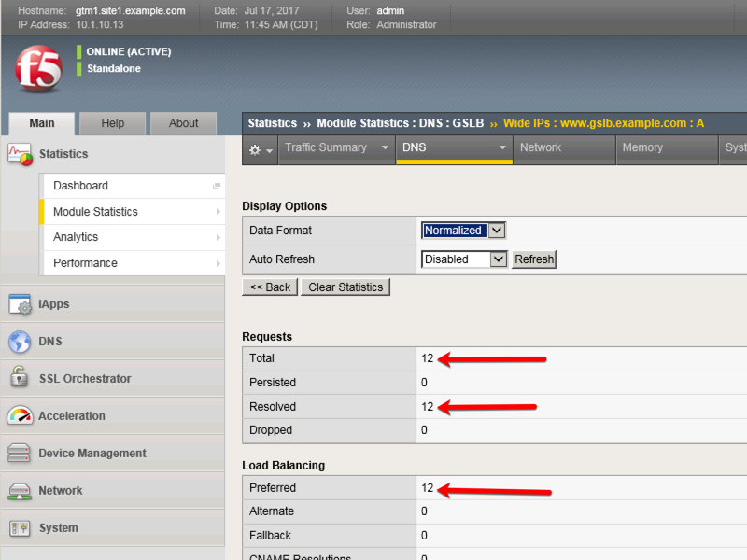Open the Data Format Normalized dropdown
The image size is (747, 560).
coord(463,231)
